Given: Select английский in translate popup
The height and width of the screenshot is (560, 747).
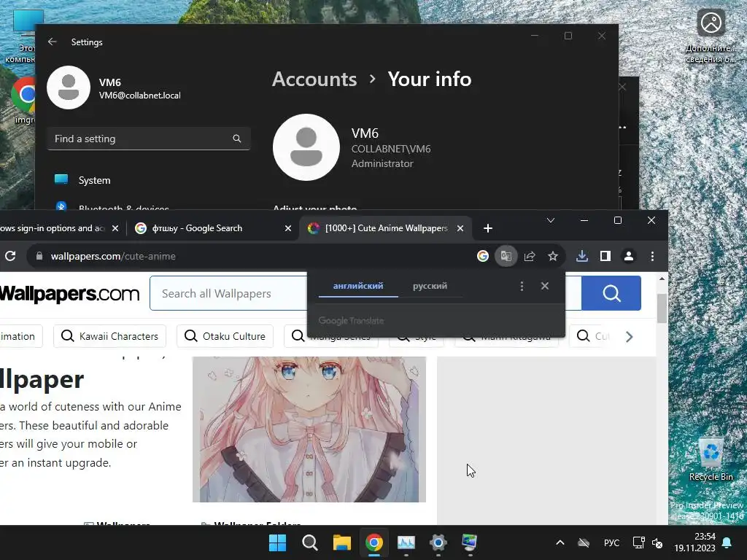Looking at the screenshot, I should [357, 286].
